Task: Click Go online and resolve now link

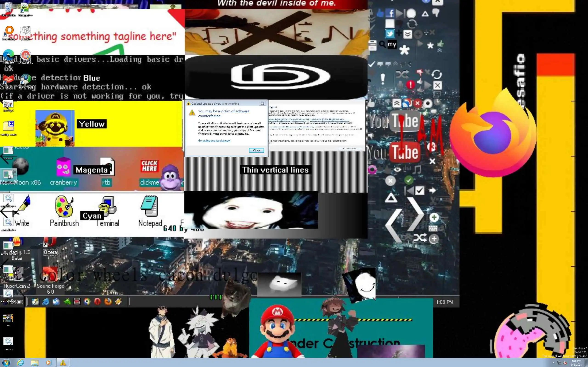Action: pyautogui.click(x=214, y=141)
